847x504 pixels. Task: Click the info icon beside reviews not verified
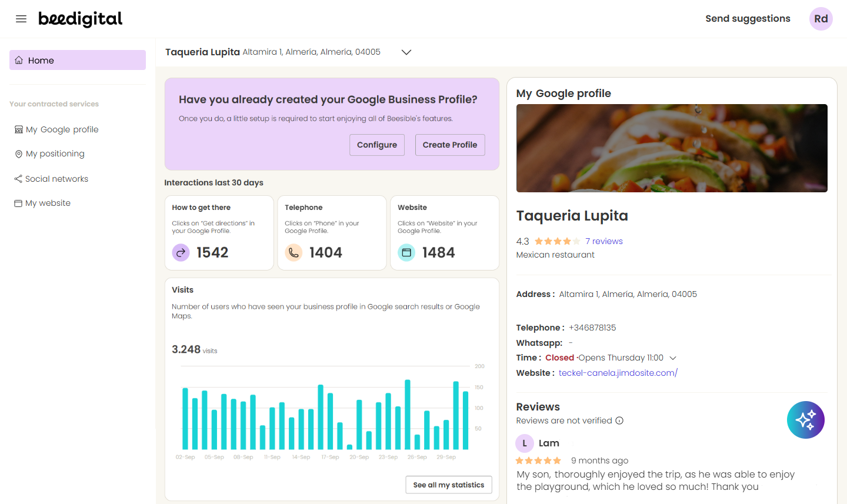coord(619,420)
